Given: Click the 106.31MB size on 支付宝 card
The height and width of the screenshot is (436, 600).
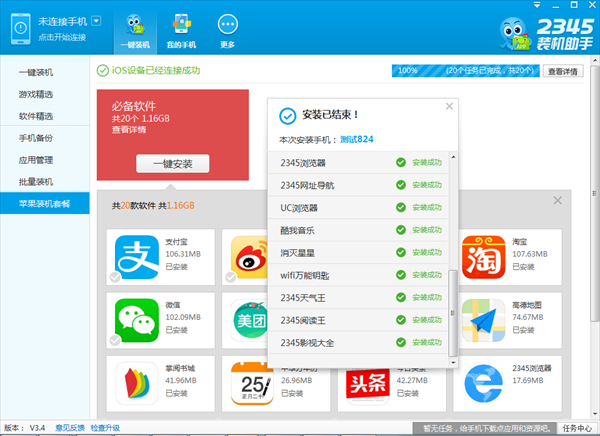Looking at the screenshot, I should click(183, 254).
